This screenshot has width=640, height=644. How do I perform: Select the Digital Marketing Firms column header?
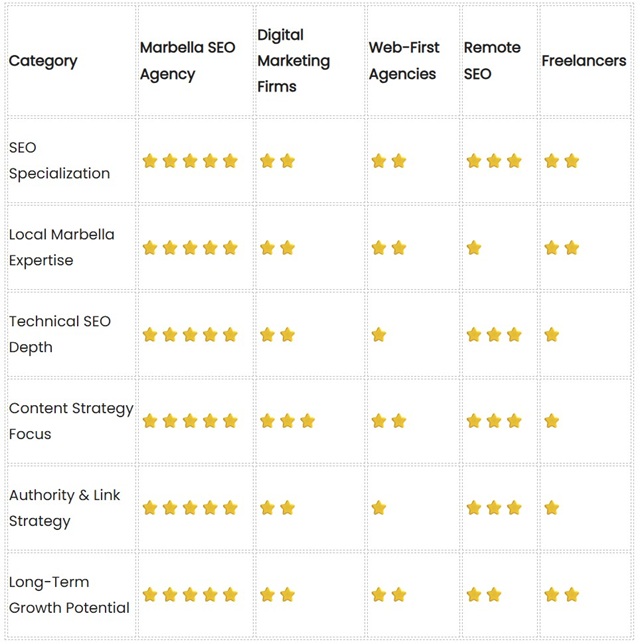293,61
